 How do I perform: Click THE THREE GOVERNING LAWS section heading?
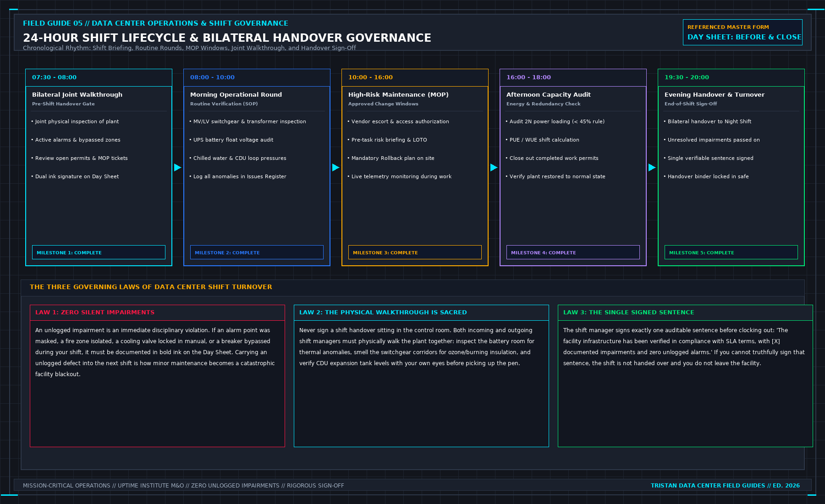(x=151, y=287)
